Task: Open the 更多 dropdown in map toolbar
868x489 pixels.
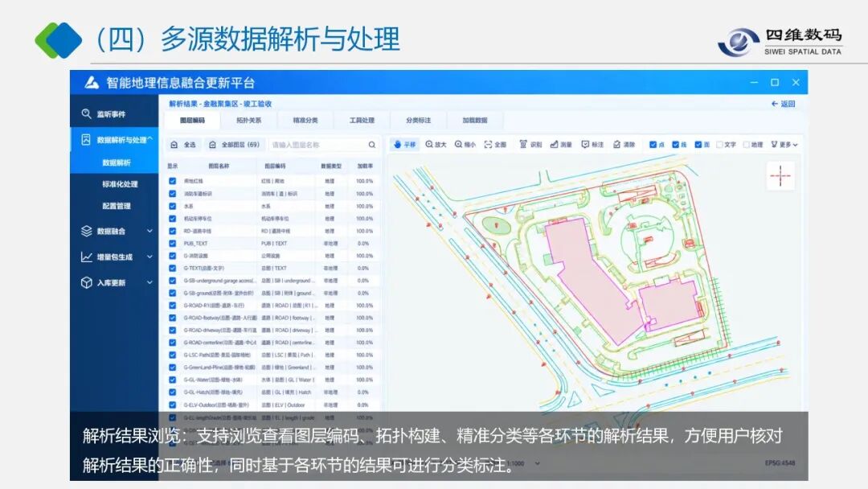Action: (x=784, y=145)
